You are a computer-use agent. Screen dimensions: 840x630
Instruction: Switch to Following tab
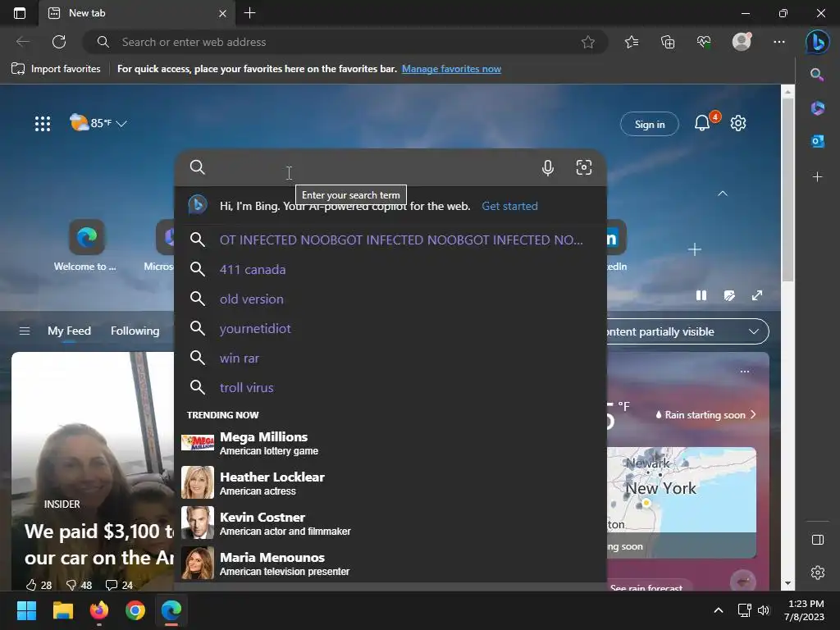[135, 331]
